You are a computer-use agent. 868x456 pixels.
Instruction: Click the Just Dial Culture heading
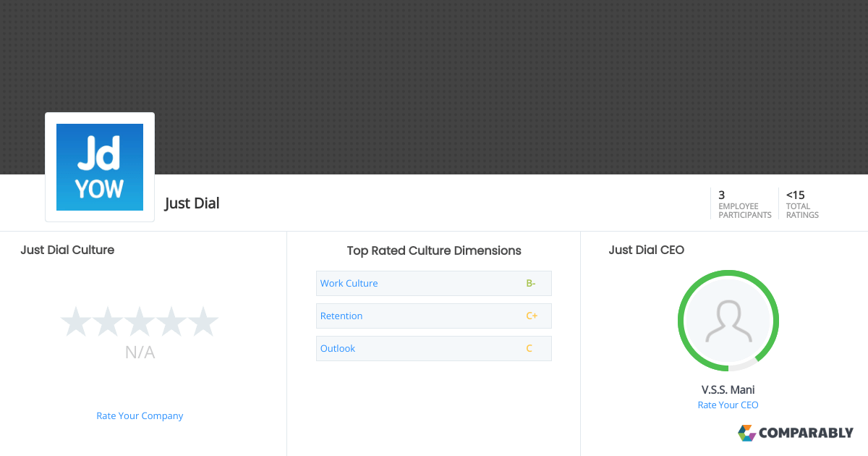click(x=67, y=250)
